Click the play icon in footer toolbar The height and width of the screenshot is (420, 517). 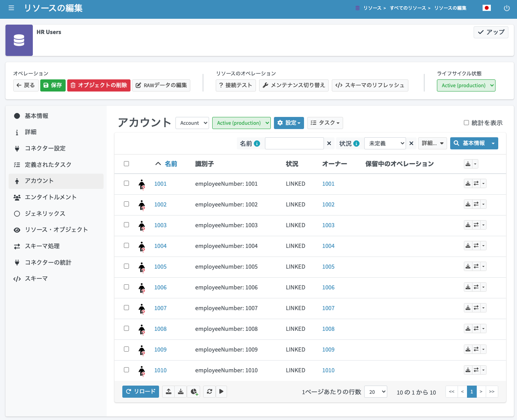point(221,391)
